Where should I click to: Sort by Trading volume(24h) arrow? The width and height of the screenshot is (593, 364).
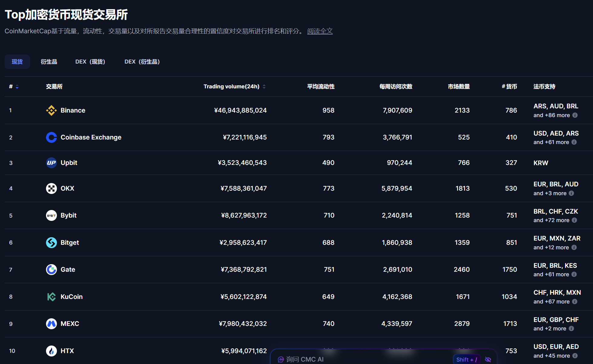pyautogui.click(x=264, y=87)
